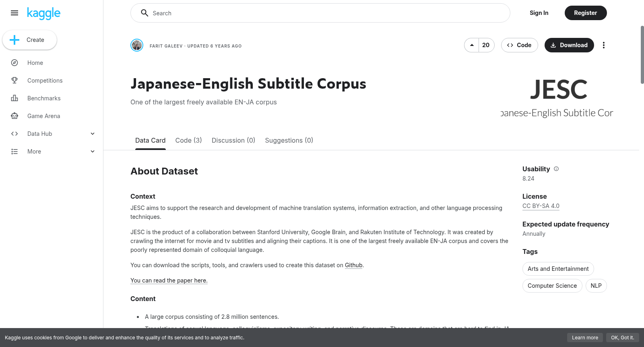Viewport: 644px width, 347px height.
Task: Click the Create button label
Action: [35, 40]
